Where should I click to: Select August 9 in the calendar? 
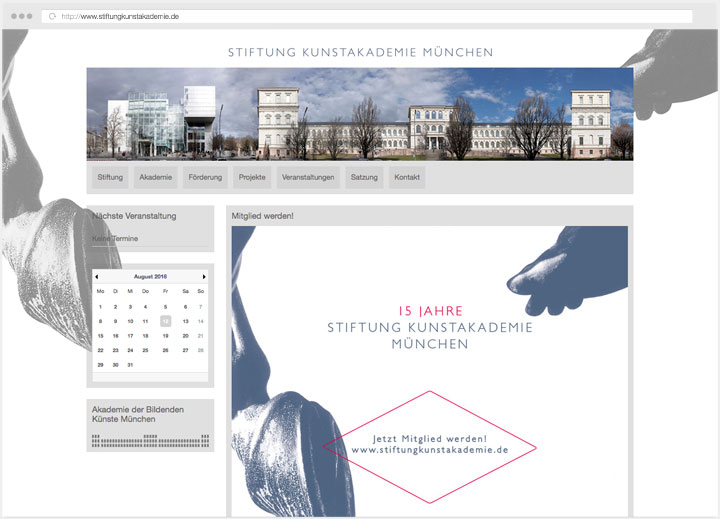click(x=115, y=321)
